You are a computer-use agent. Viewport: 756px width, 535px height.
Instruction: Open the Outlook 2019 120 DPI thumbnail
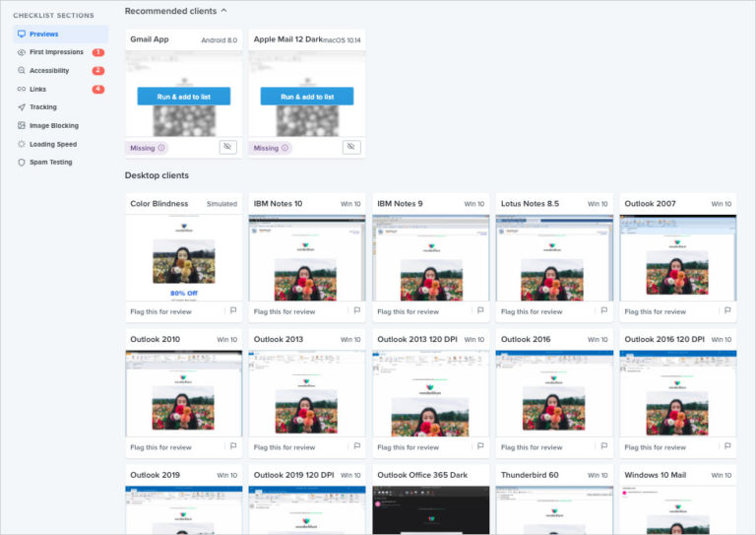[x=307, y=510]
